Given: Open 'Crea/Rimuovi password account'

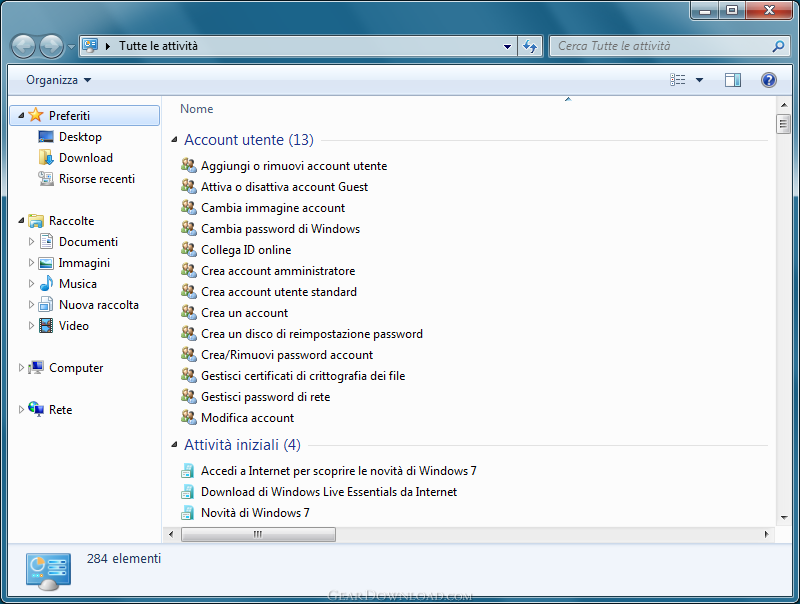Looking at the screenshot, I should (287, 355).
